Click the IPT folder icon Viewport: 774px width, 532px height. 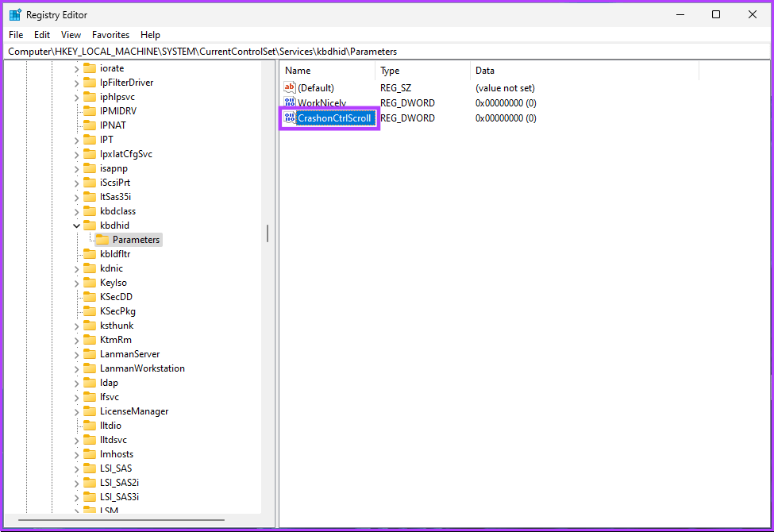pos(90,140)
